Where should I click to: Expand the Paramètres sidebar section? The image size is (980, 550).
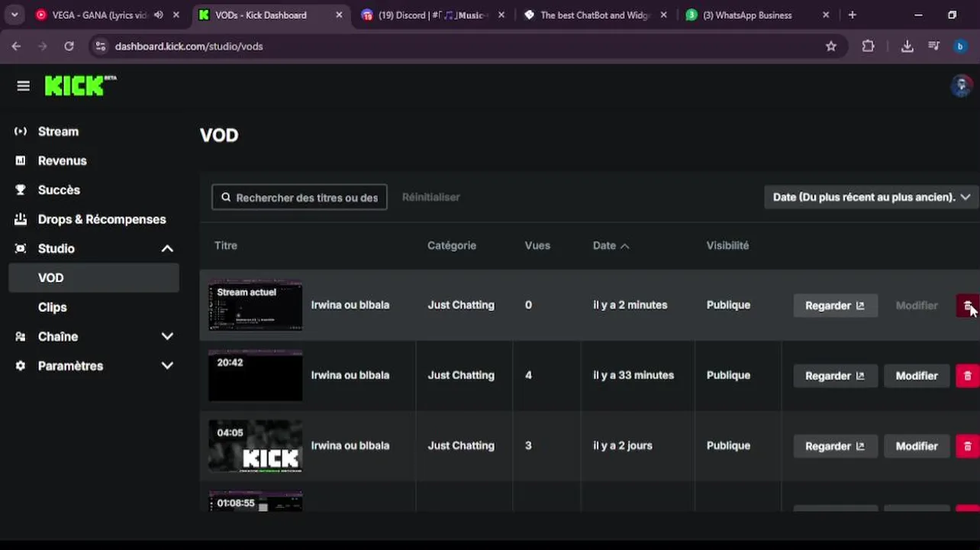[167, 366]
